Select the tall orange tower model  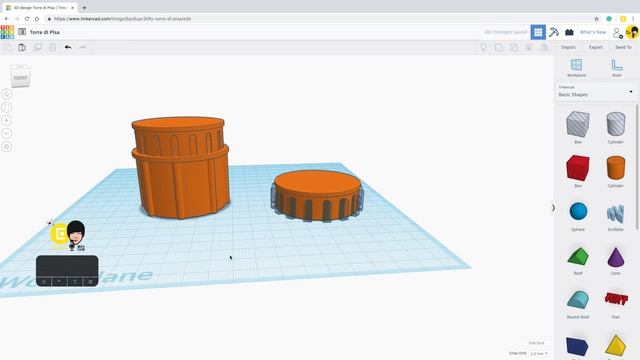pos(180,167)
